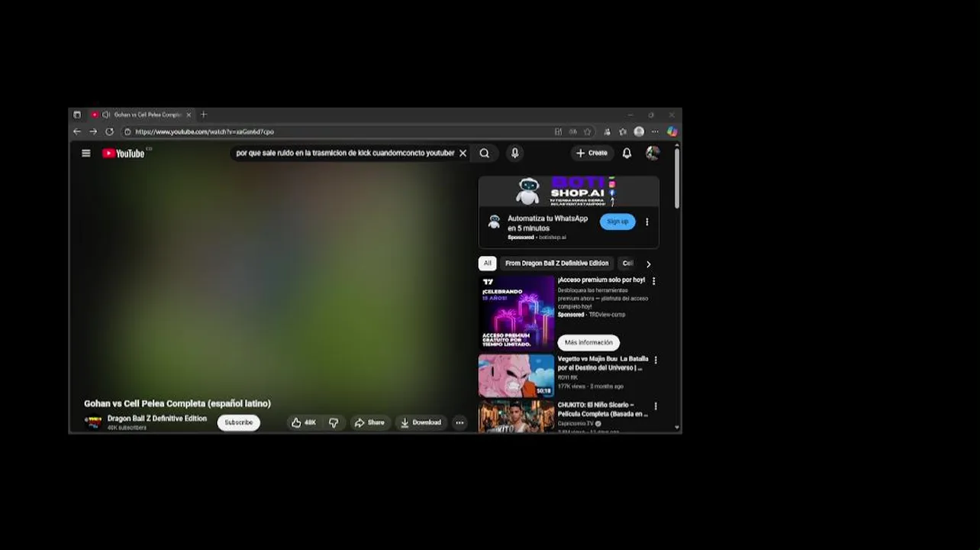Select the Cell filter chip
This screenshot has height=550, width=980.
tap(627, 264)
